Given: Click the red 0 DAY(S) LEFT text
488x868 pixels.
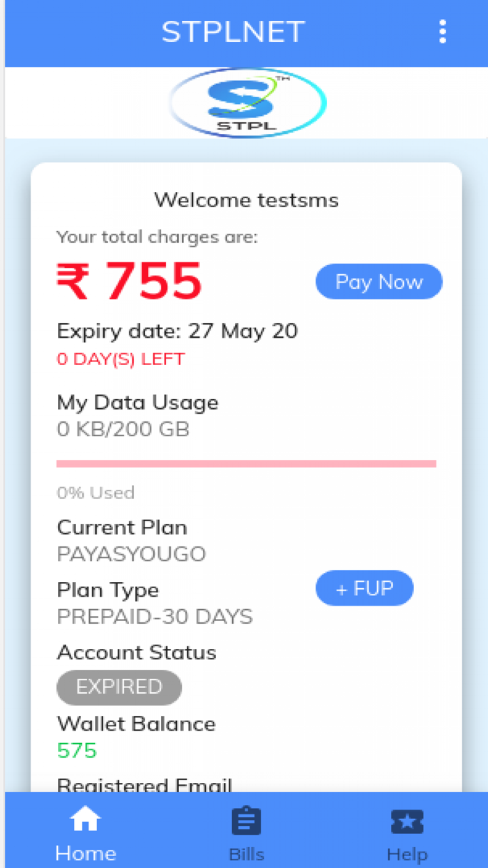Looking at the screenshot, I should click(x=121, y=359).
